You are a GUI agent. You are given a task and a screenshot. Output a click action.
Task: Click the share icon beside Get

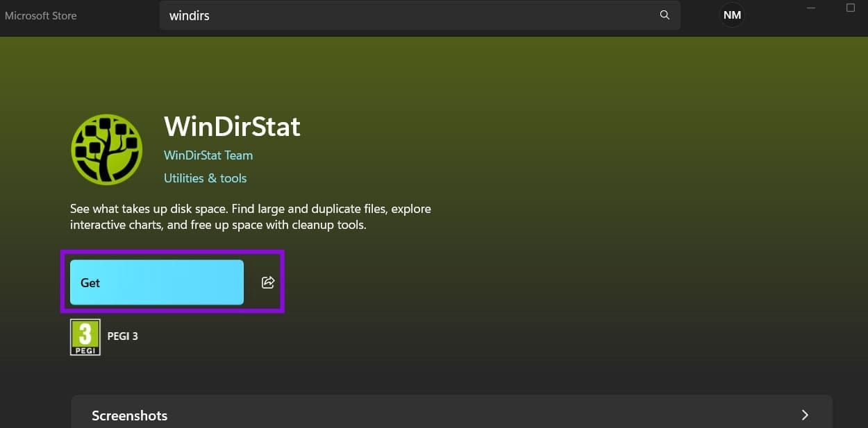click(x=268, y=282)
